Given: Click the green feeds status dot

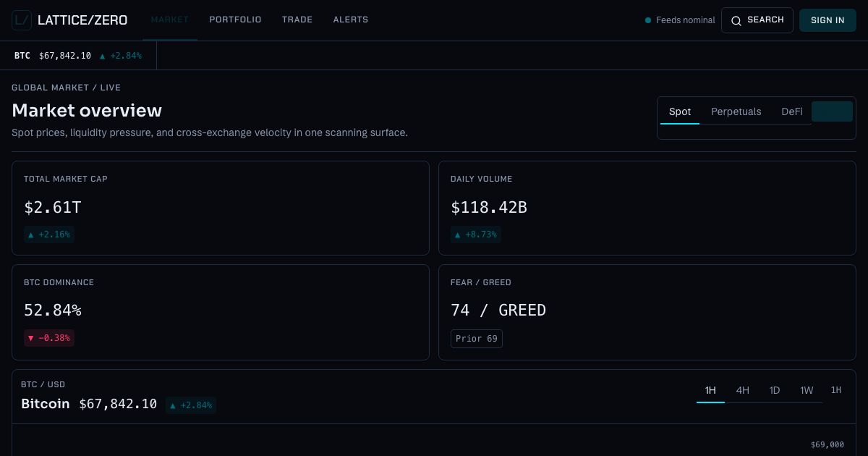Looking at the screenshot, I should (648, 20).
